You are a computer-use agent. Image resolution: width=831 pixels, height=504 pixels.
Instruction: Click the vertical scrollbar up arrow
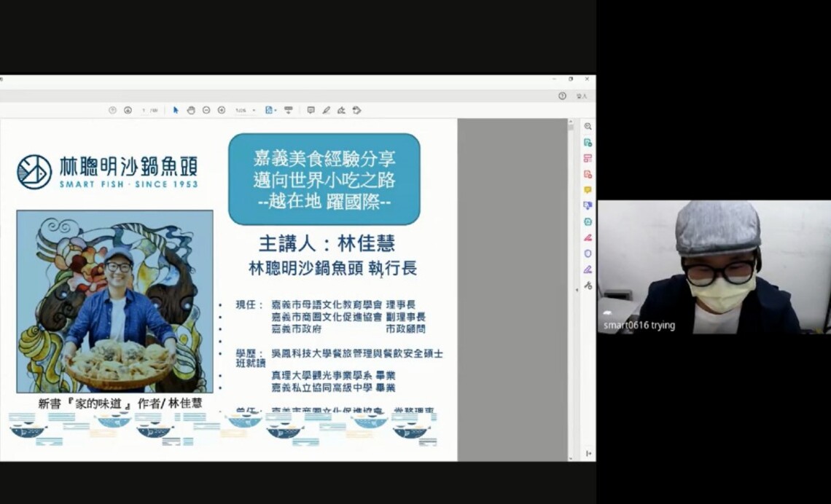(571, 121)
